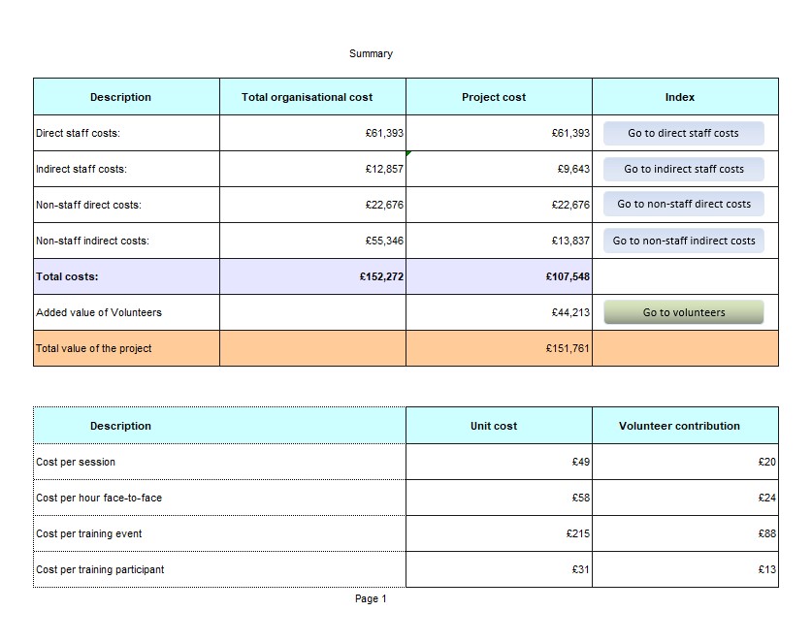Select the Volunteer contribution header
Image resolution: width=812 pixels, height=644 pixels.
685,426
